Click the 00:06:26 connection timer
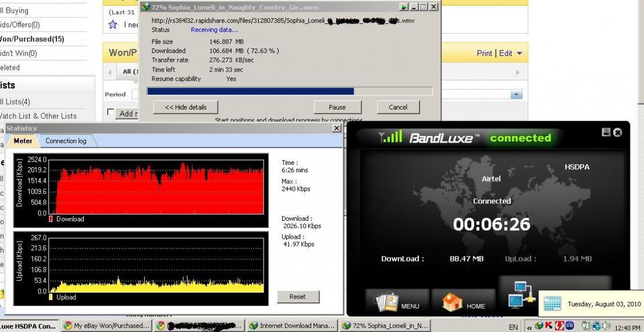The height and width of the screenshot is (332, 644). (492, 224)
